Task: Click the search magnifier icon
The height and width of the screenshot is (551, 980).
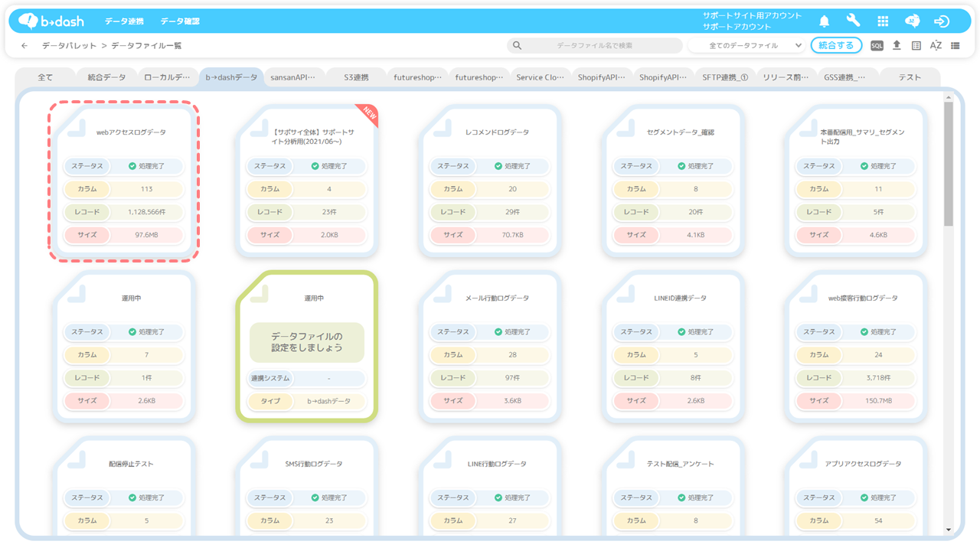Action: (518, 46)
